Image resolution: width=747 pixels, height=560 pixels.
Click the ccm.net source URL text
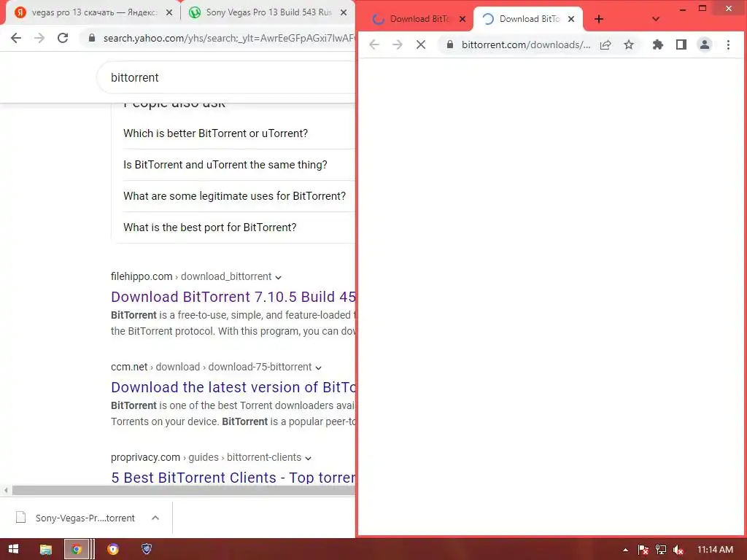point(211,367)
